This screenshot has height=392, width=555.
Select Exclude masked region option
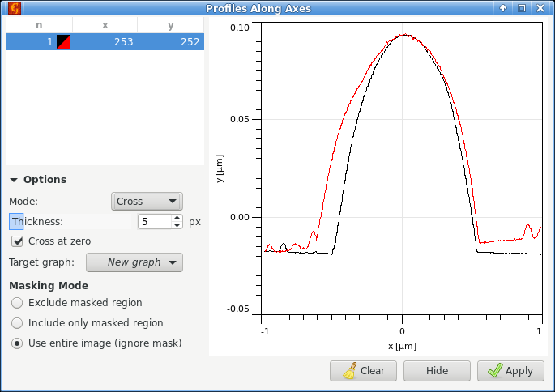click(x=17, y=302)
